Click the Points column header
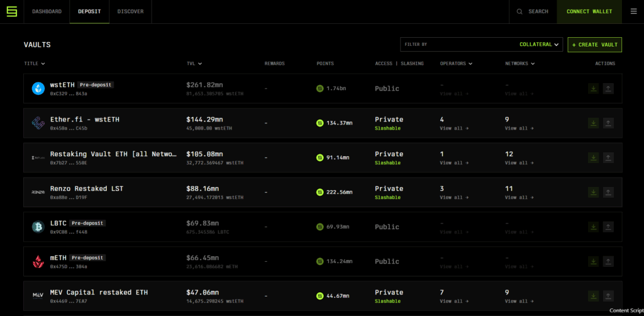 (x=325, y=64)
